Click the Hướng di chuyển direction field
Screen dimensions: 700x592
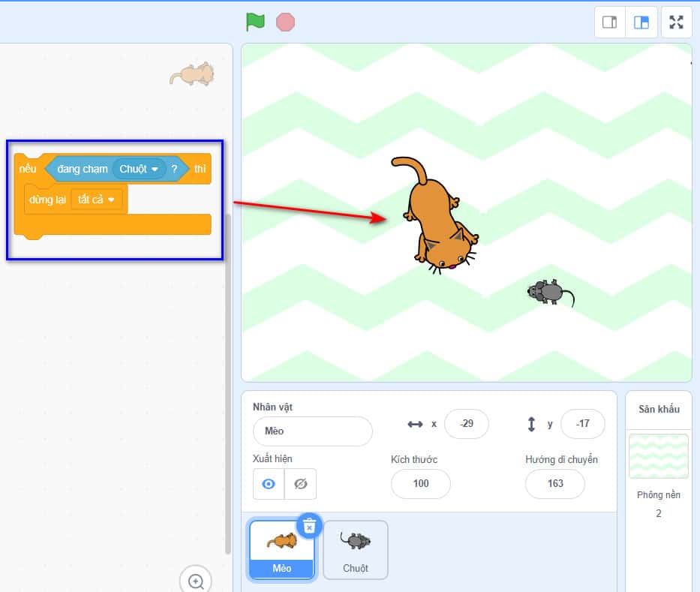click(554, 484)
